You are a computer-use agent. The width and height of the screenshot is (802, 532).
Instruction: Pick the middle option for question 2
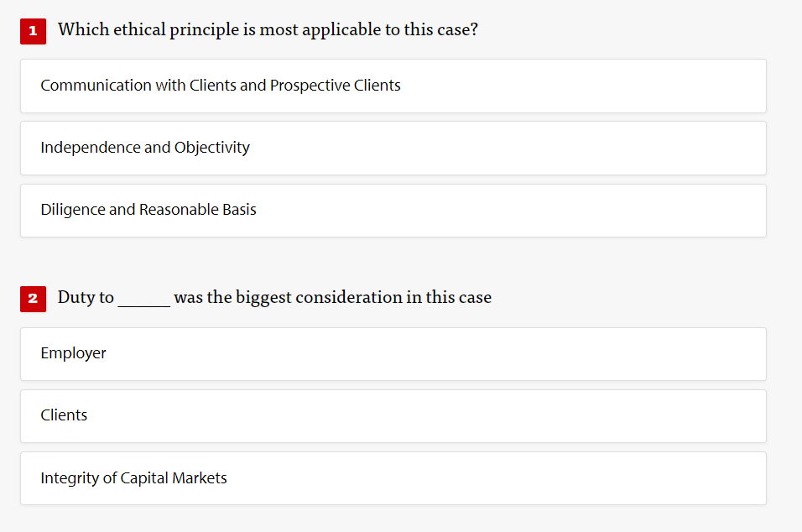pyautogui.click(x=393, y=415)
